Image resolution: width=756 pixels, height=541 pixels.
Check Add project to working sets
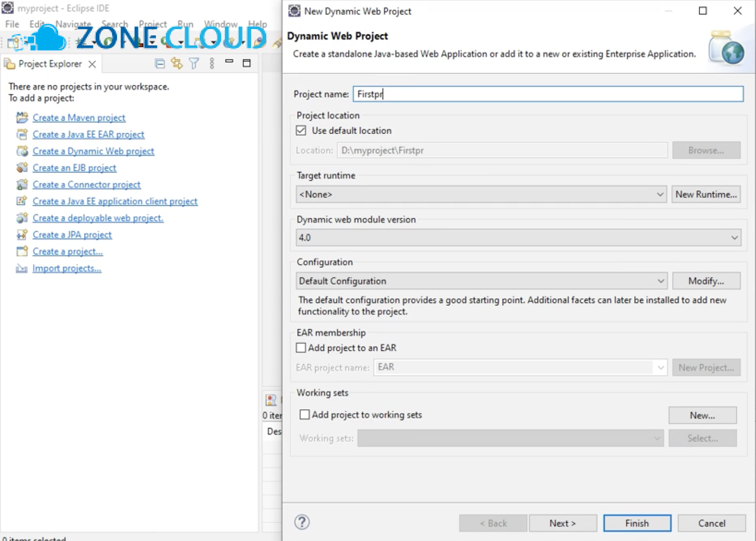point(305,415)
